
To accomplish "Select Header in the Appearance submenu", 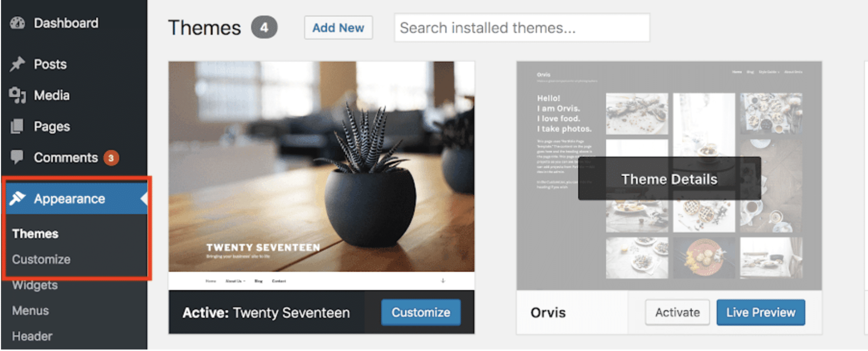I will click(32, 336).
